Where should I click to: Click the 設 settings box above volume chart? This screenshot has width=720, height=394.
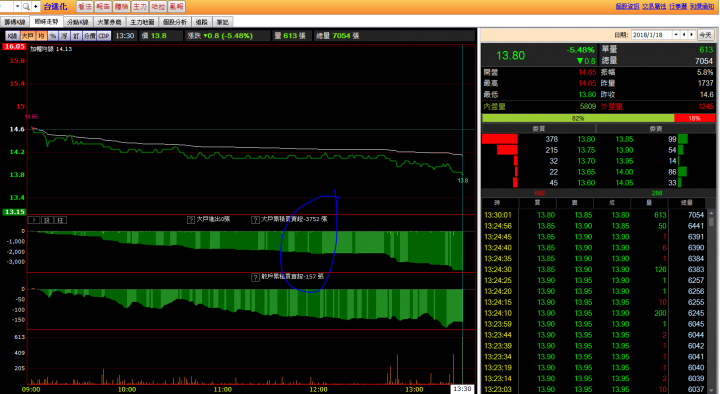[x=47, y=220]
